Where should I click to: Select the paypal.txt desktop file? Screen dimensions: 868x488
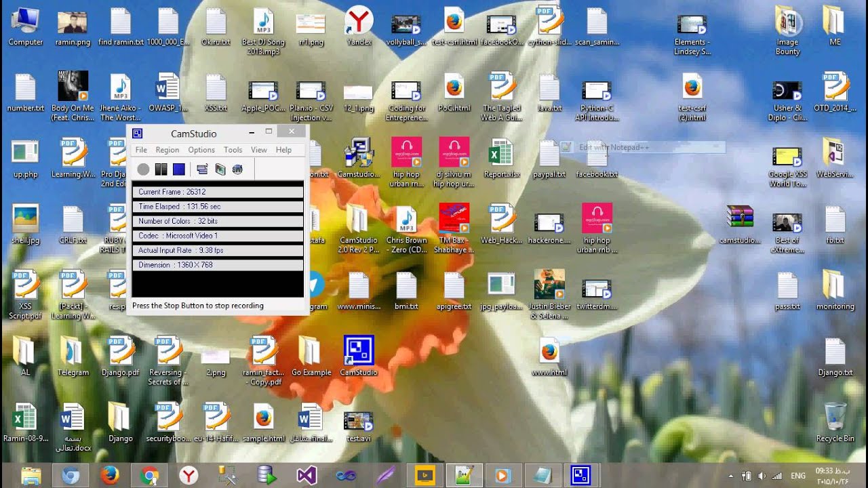click(x=549, y=159)
